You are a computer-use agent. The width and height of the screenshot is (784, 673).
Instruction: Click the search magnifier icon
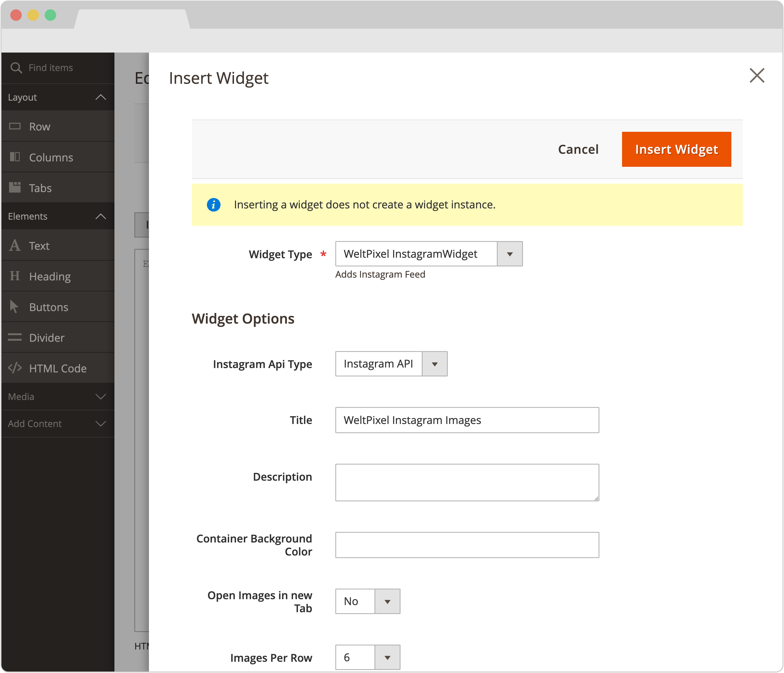[x=16, y=68]
